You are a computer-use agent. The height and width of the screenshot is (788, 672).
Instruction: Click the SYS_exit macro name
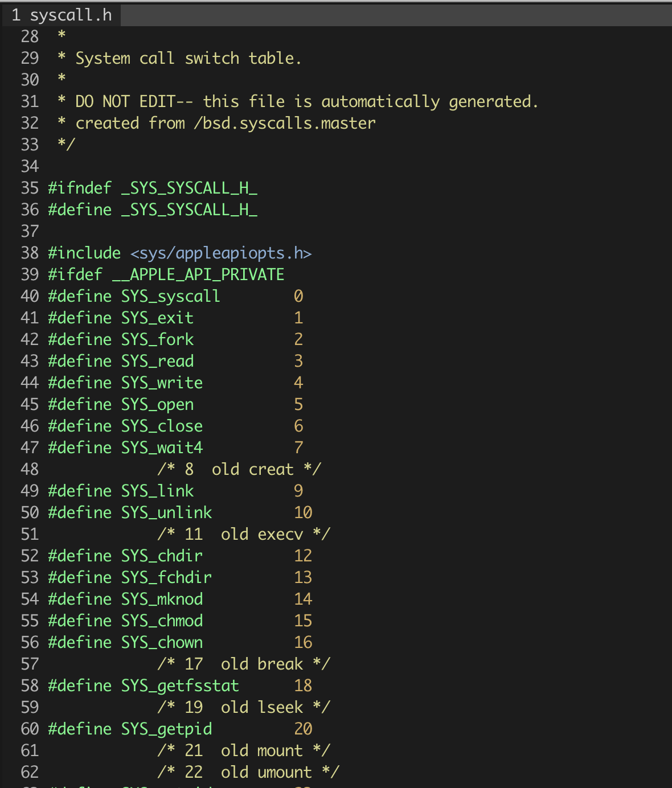click(x=157, y=317)
